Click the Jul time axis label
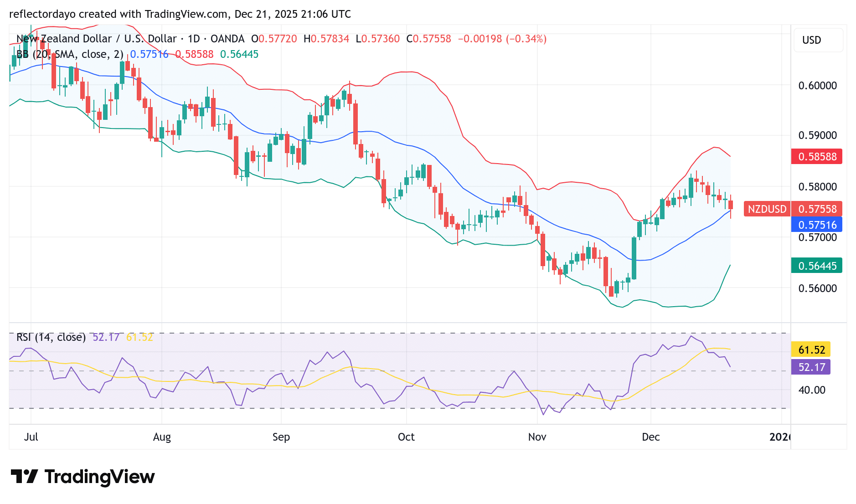Viewport: 856px width, 504px height. (31, 437)
